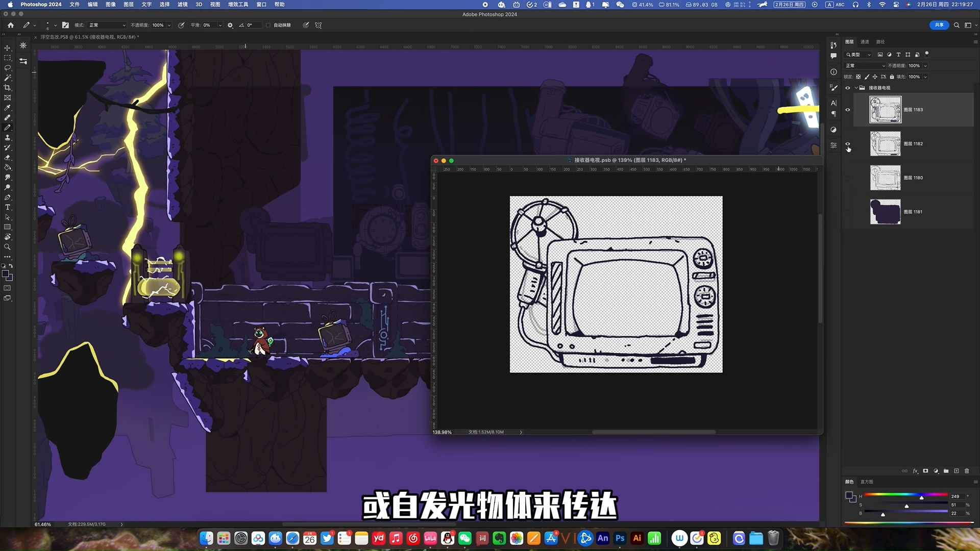Image resolution: width=980 pixels, height=551 pixels.
Task: Create a new layer
Action: click(957, 471)
